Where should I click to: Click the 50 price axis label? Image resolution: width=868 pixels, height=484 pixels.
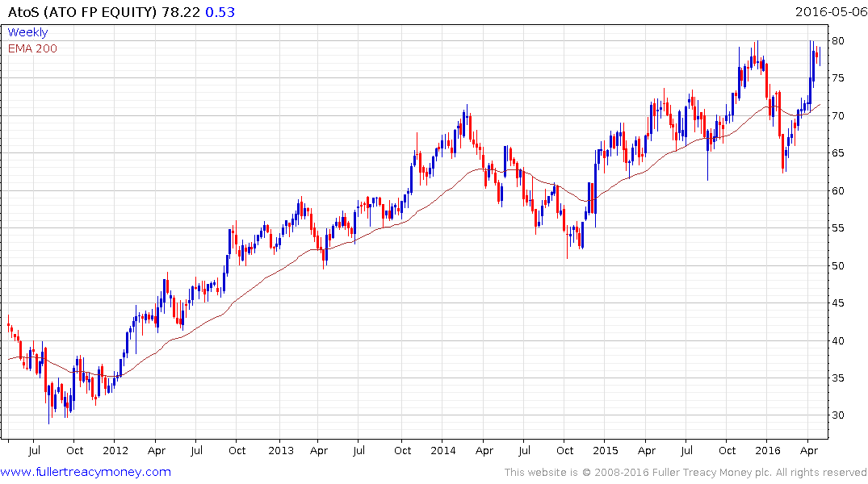pyautogui.click(x=837, y=265)
